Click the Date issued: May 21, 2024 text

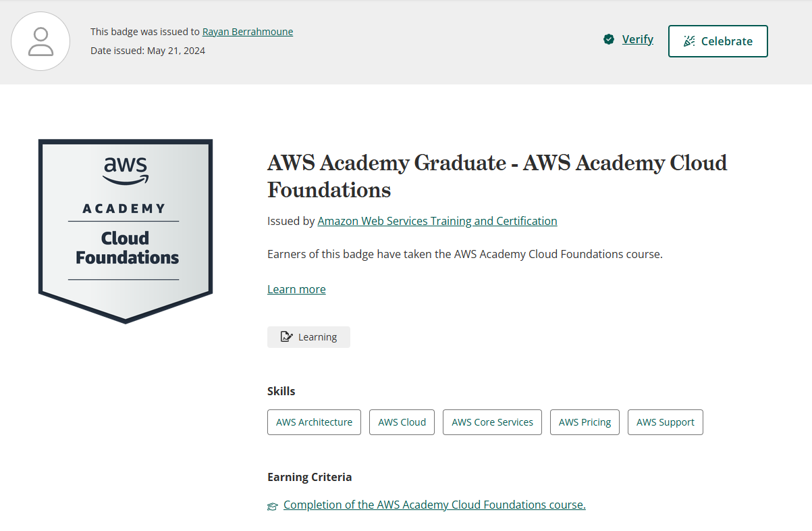tap(148, 51)
